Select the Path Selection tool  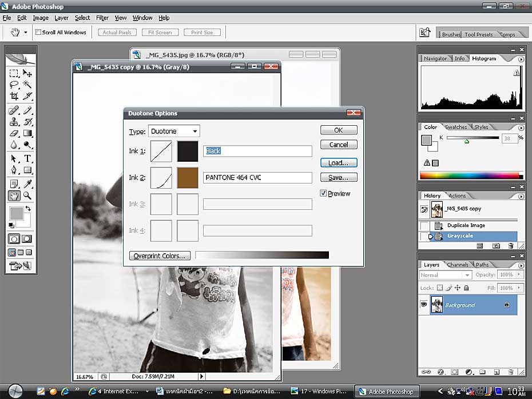[14, 159]
